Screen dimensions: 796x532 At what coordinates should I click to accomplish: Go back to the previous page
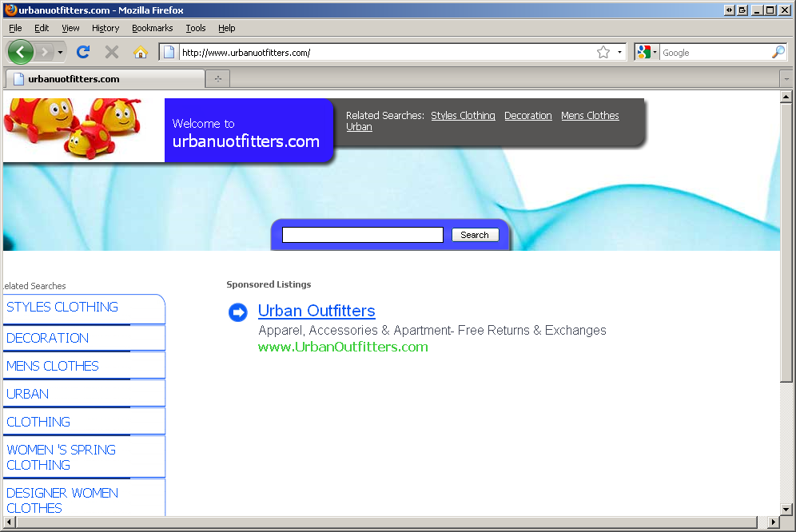20,52
